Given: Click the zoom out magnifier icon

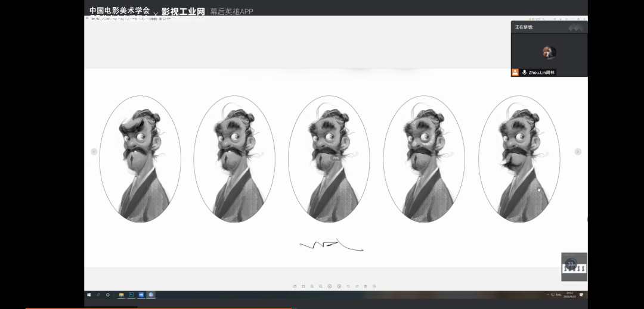Looking at the screenshot, I should [x=321, y=286].
